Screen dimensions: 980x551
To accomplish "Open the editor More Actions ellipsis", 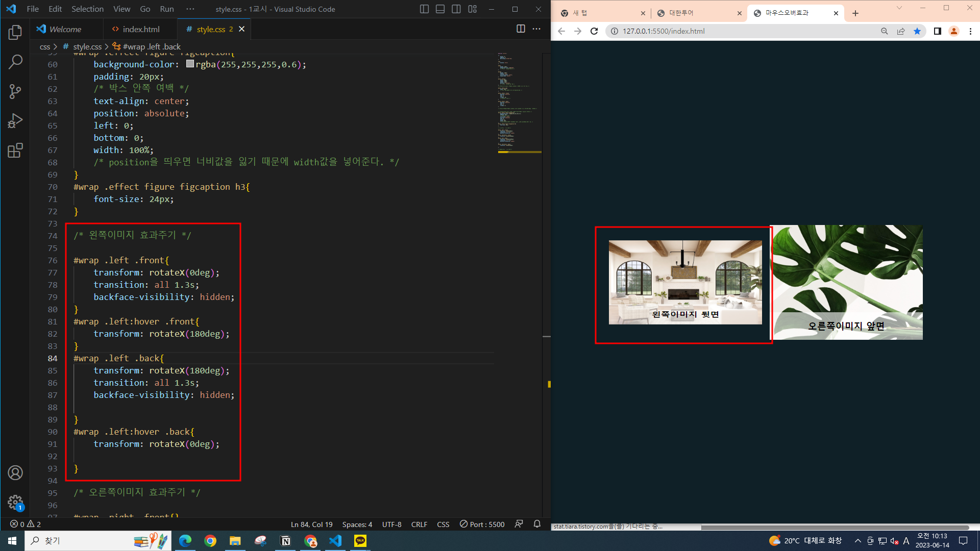I will click(536, 29).
